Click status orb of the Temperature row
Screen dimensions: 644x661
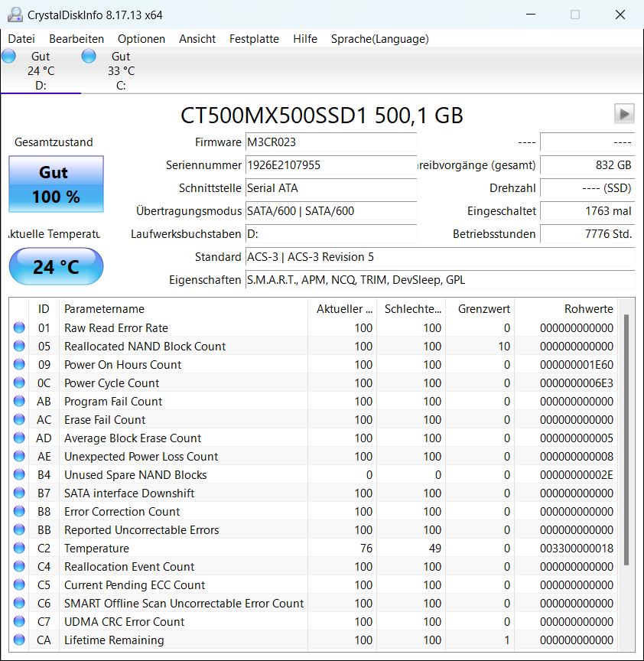[19, 548]
